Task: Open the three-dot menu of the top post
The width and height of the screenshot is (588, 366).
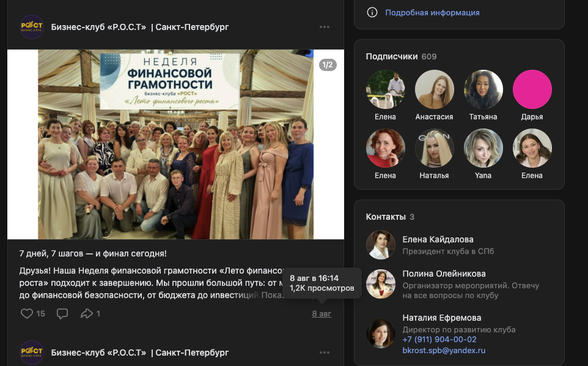Action: coord(325,27)
